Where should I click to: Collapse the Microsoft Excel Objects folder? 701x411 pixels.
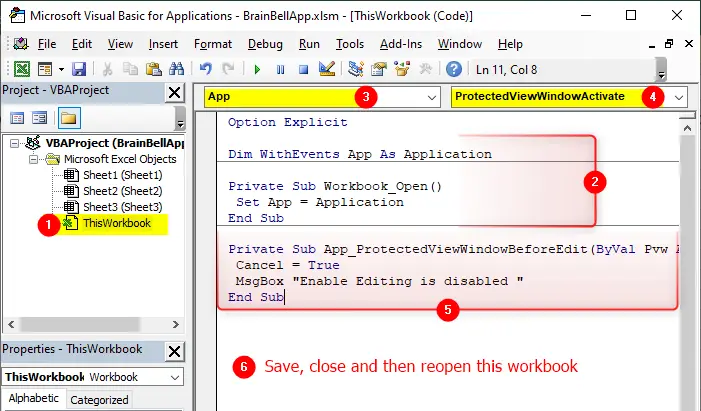coord(33,159)
